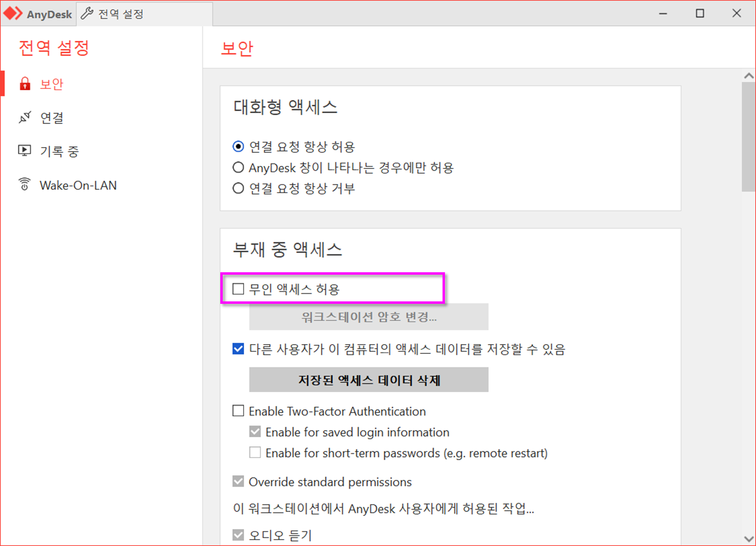Click 저장된 액세스 데이터 삭제 button
The image size is (756, 546).
coord(369,380)
